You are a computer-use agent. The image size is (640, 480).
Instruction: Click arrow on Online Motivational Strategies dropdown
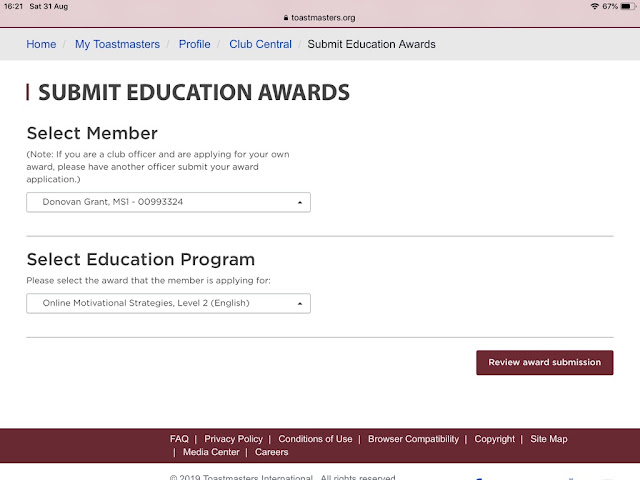pyautogui.click(x=300, y=304)
